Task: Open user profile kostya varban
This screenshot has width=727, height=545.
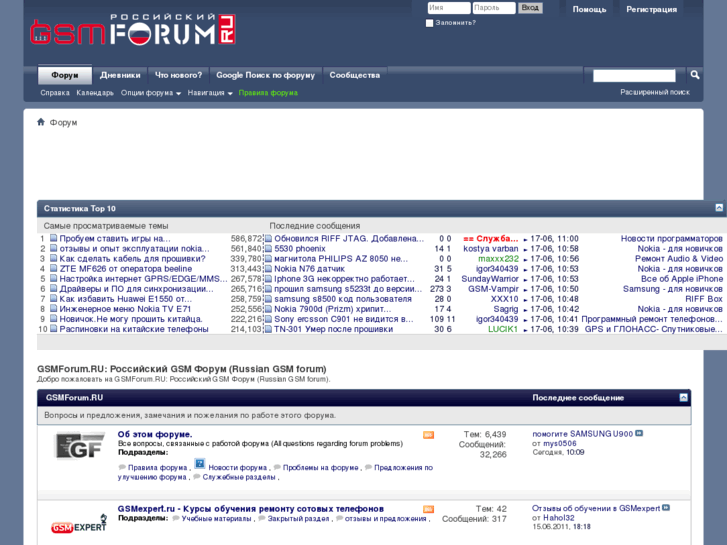Action: 491,249
